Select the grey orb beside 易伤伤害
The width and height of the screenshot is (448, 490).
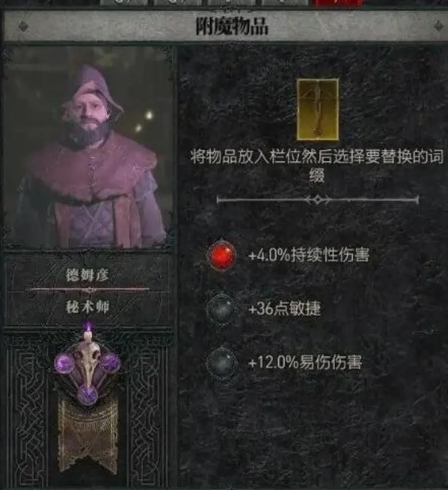[x=222, y=362]
